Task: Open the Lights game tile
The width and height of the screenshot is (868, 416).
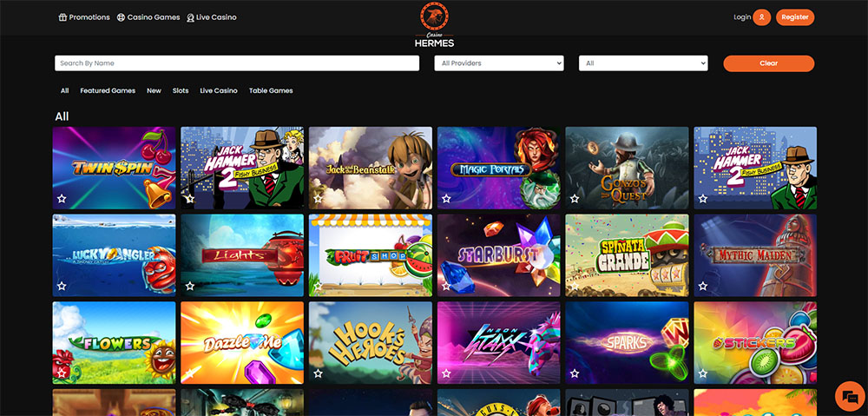Action: tap(242, 255)
